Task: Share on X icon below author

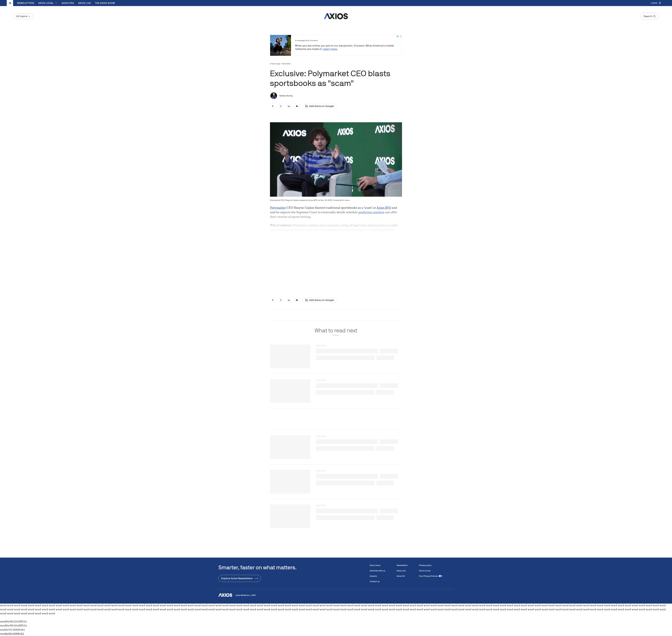Action: pyautogui.click(x=281, y=106)
